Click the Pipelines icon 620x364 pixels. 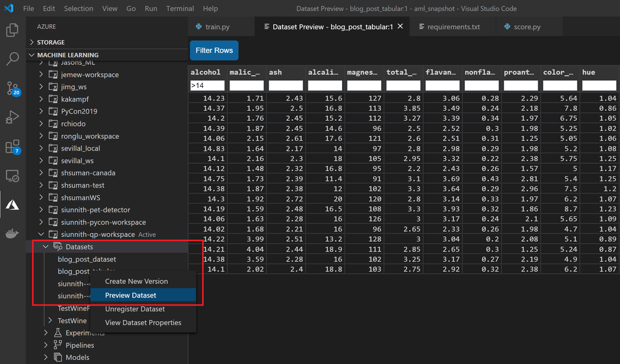pyautogui.click(x=58, y=345)
